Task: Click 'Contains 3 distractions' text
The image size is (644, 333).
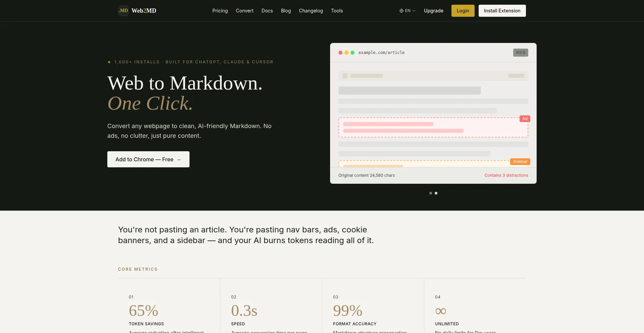Action: tap(506, 175)
